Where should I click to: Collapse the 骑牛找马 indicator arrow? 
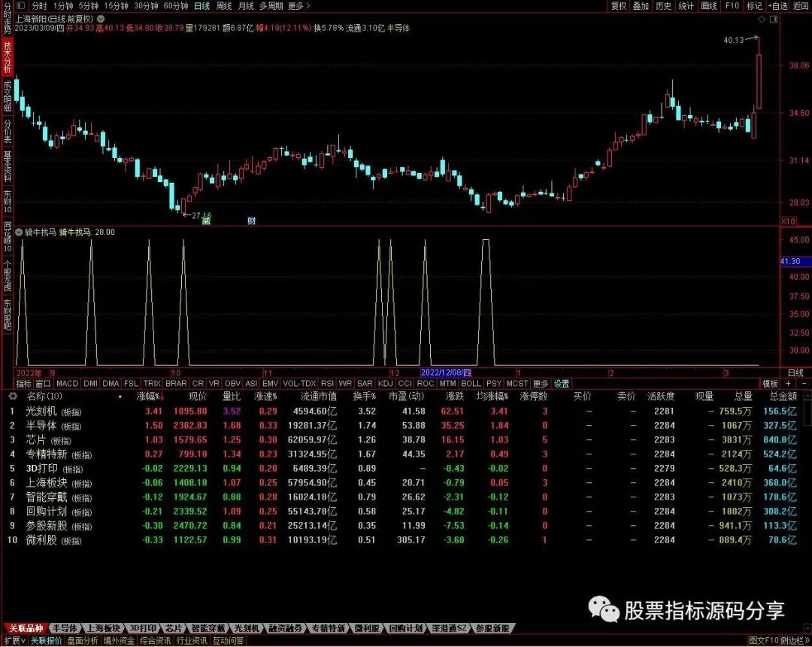[19, 232]
